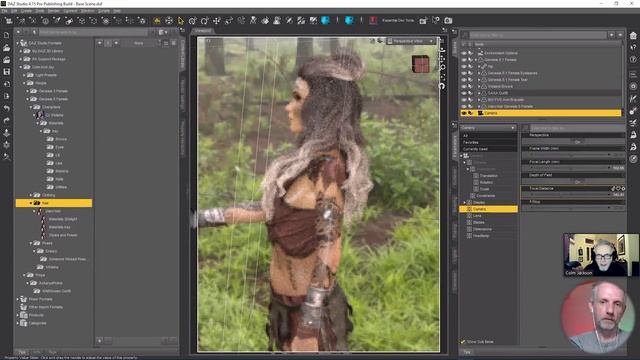
Task: Toggle Show Sub Items checkbox
Action: pyautogui.click(x=463, y=342)
